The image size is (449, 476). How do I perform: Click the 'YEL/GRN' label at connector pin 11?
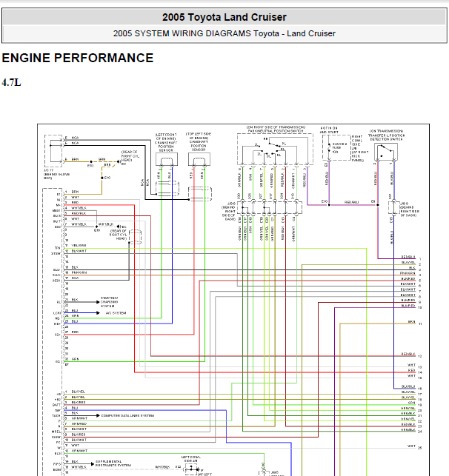coord(79,245)
